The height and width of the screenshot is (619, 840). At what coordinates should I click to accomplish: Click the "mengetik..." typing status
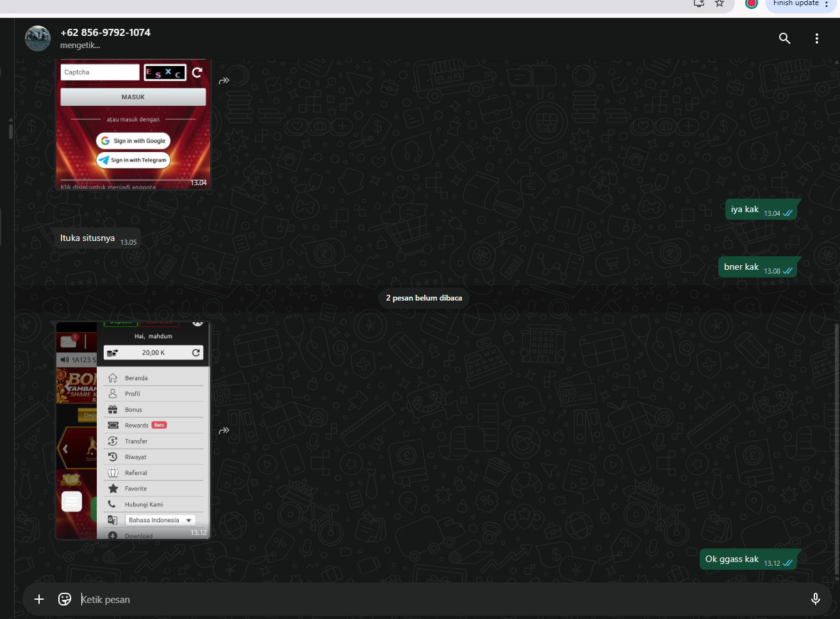coord(80,45)
